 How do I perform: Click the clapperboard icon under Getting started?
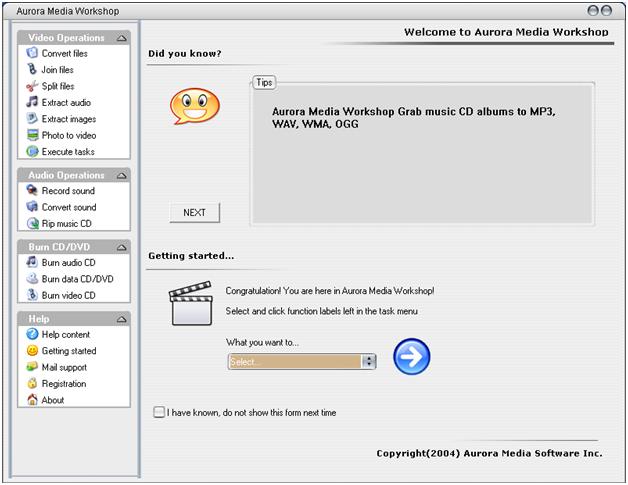(x=191, y=303)
